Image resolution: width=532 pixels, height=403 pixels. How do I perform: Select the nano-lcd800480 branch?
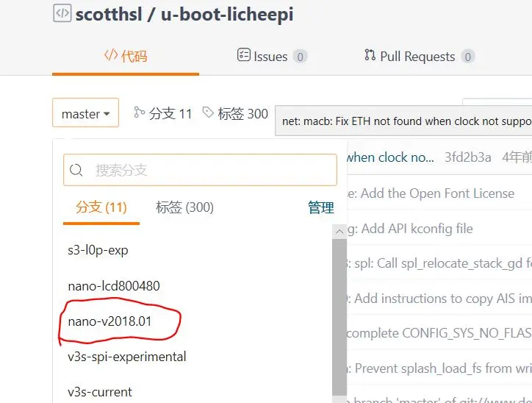(113, 285)
